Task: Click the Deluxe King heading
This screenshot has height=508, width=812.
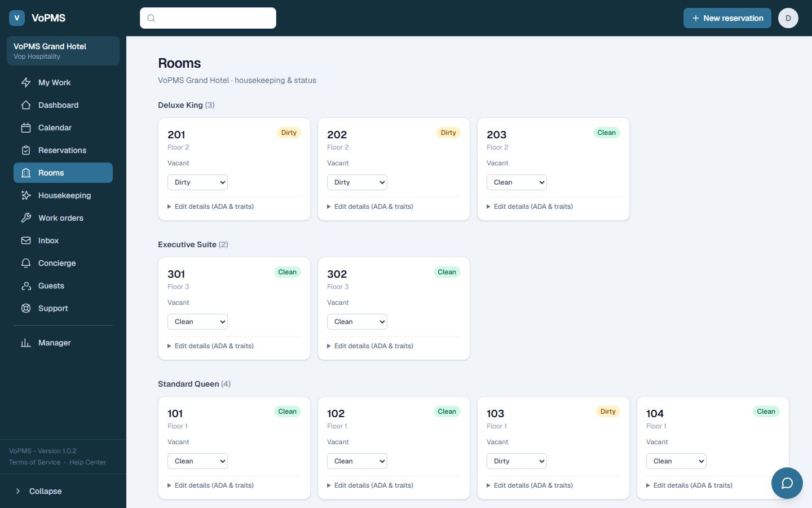Action: point(186,105)
